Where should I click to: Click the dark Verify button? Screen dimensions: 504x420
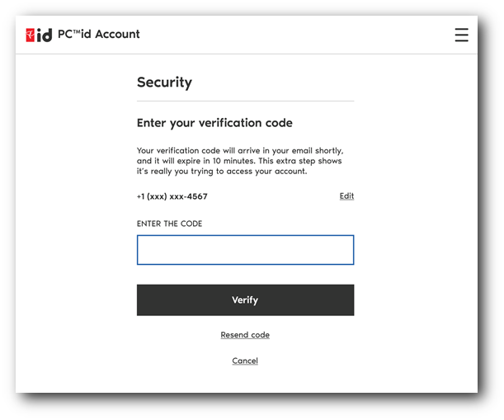tap(245, 300)
